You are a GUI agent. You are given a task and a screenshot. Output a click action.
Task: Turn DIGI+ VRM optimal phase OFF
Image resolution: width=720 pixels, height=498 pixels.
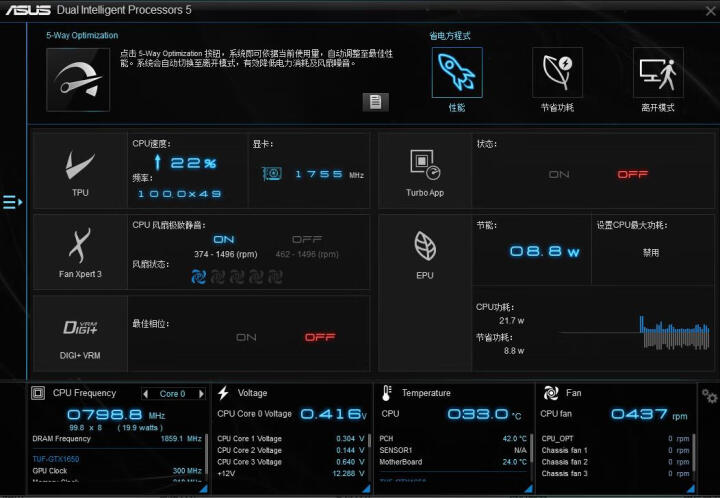(320, 337)
